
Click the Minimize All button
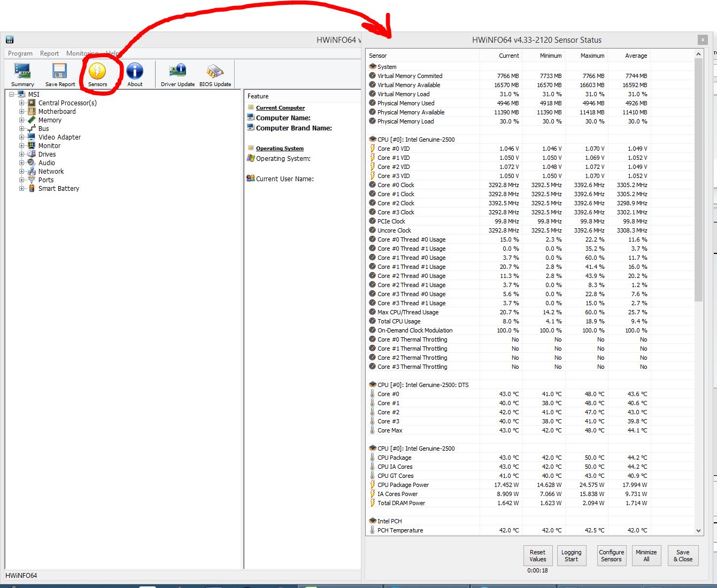[x=646, y=556]
